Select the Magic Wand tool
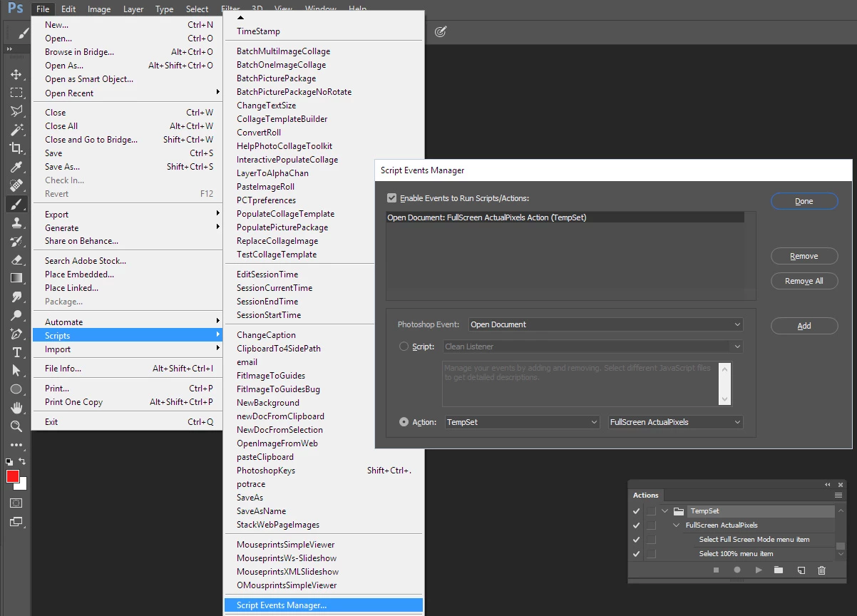This screenshot has height=616, width=857. click(x=16, y=130)
